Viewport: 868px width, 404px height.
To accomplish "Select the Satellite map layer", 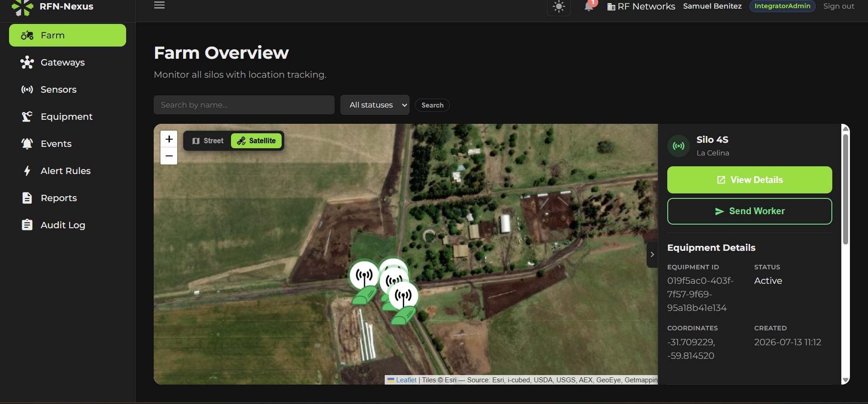I will [256, 141].
